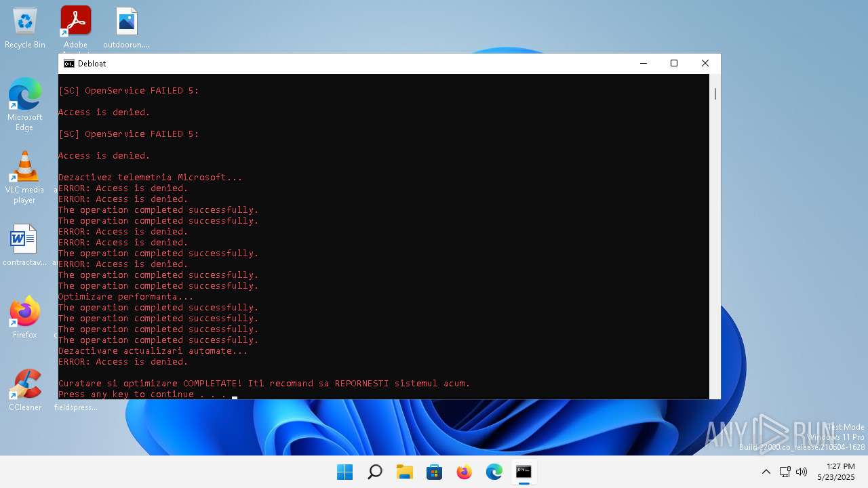The height and width of the screenshot is (488, 868).
Task: Expand the hidden icons tray chevron
Action: [766, 472]
